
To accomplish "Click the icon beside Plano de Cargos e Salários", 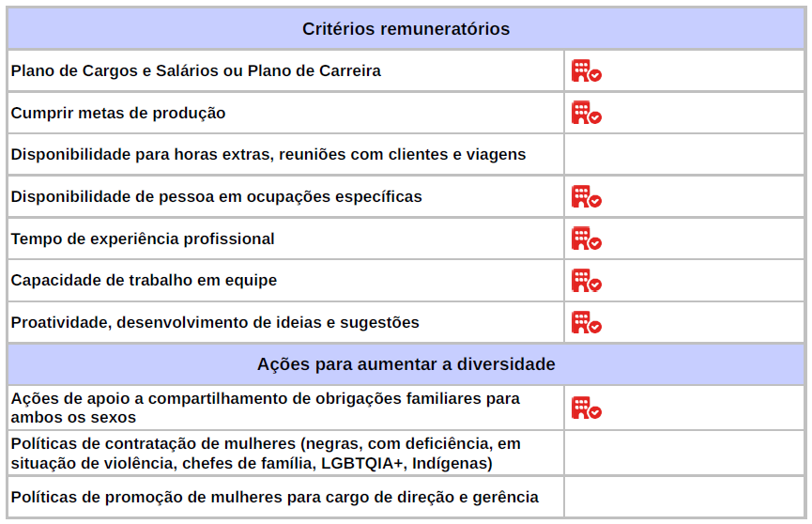I will (x=586, y=71).
